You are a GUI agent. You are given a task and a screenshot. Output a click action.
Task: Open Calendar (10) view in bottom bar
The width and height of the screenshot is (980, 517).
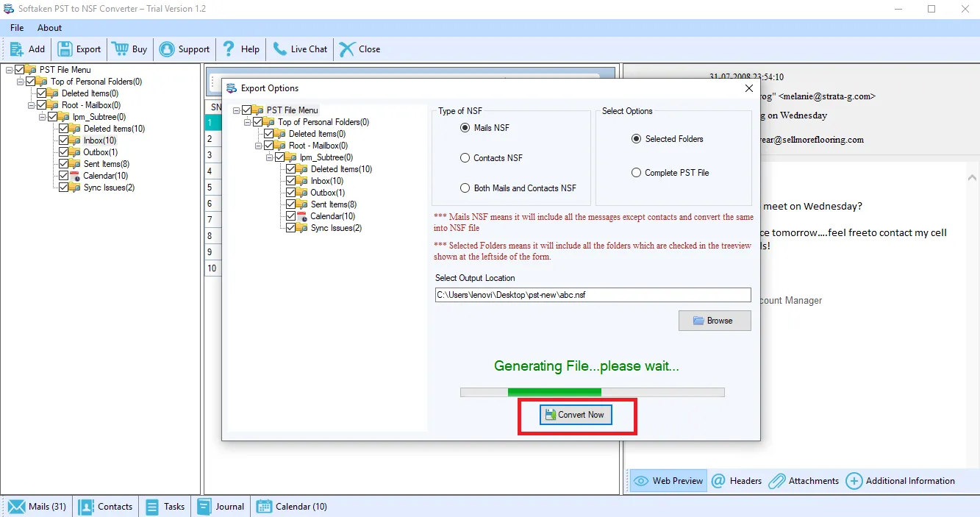[292, 507]
